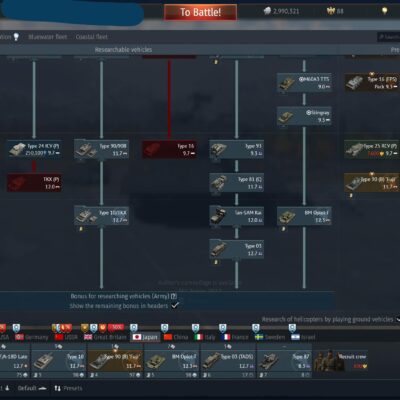Switch to Bluewater fleet tab

click(x=48, y=37)
